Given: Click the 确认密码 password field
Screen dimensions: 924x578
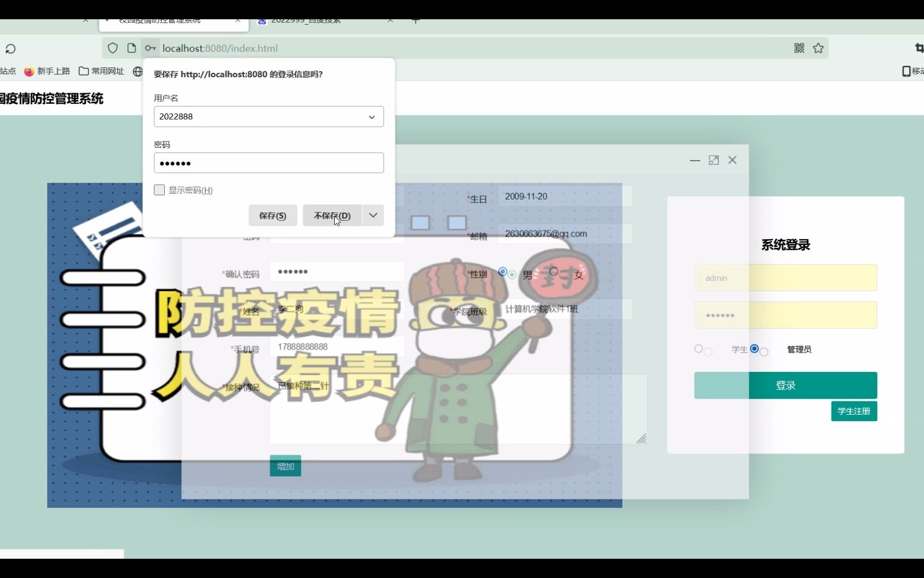Looking at the screenshot, I should click(337, 271).
